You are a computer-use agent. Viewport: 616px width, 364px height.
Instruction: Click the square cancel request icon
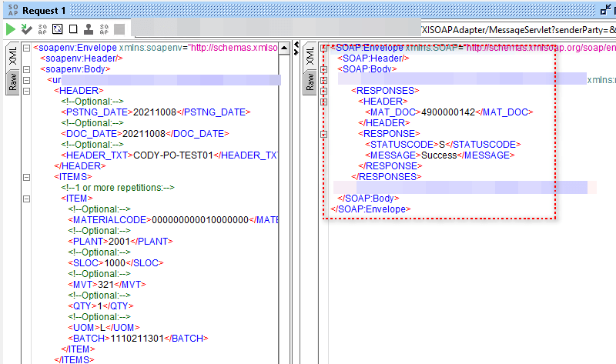pyautogui.click(x=73, y=29)
